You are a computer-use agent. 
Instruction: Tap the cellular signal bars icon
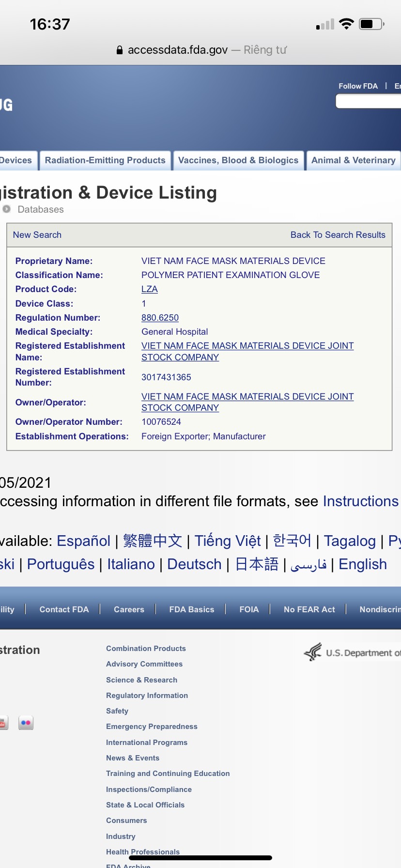[325, 24]
